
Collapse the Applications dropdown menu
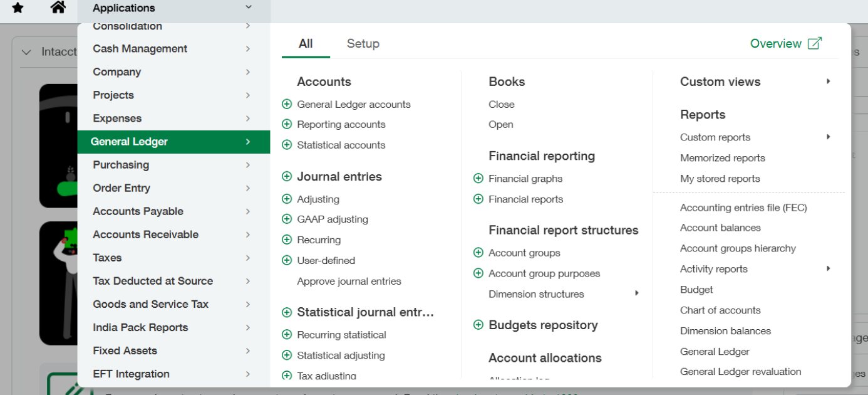pos(249,8)
